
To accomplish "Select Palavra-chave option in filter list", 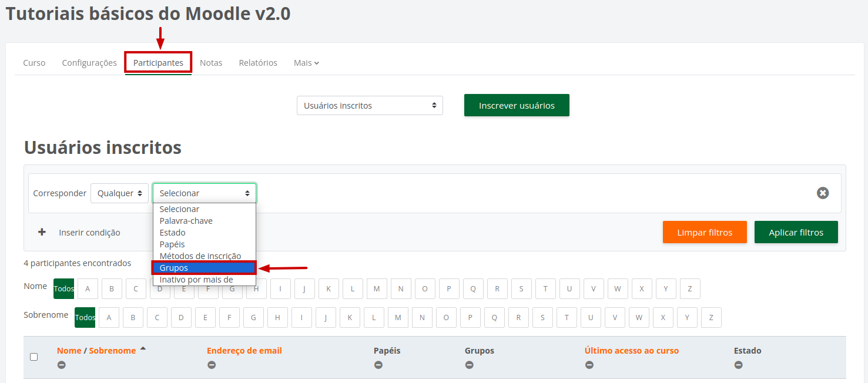I will (x=186, y=221).
